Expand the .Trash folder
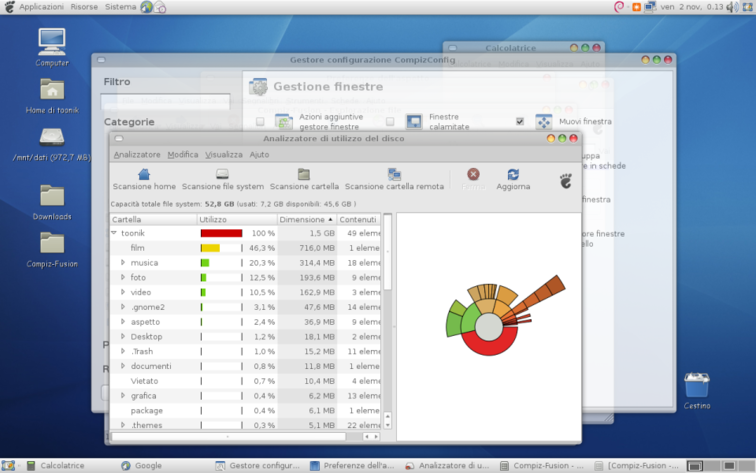The width and height of the screenshot is (756, 473). [x=123, y=351]
